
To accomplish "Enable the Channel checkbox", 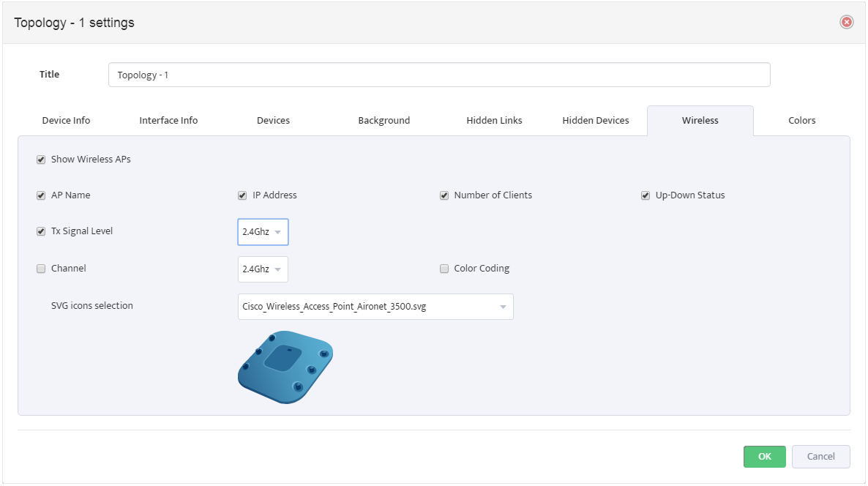I will 41,269.
